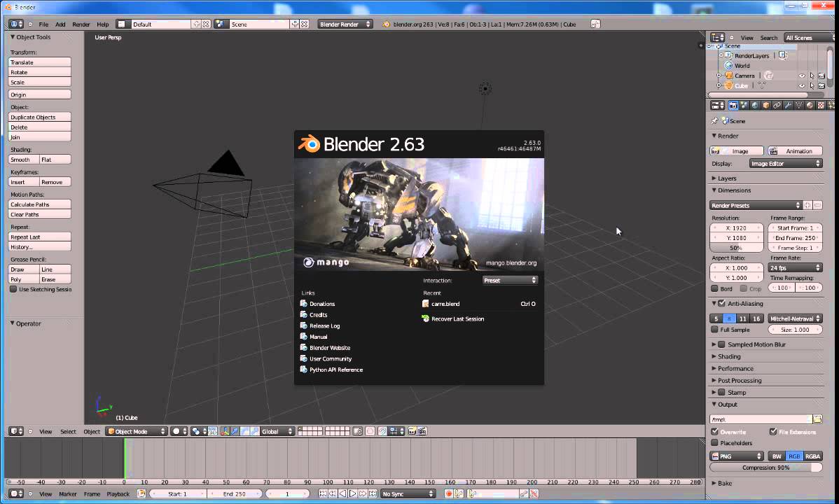Open the Help menu
Viewport: 839px width, 504px height.
(103, 24)
